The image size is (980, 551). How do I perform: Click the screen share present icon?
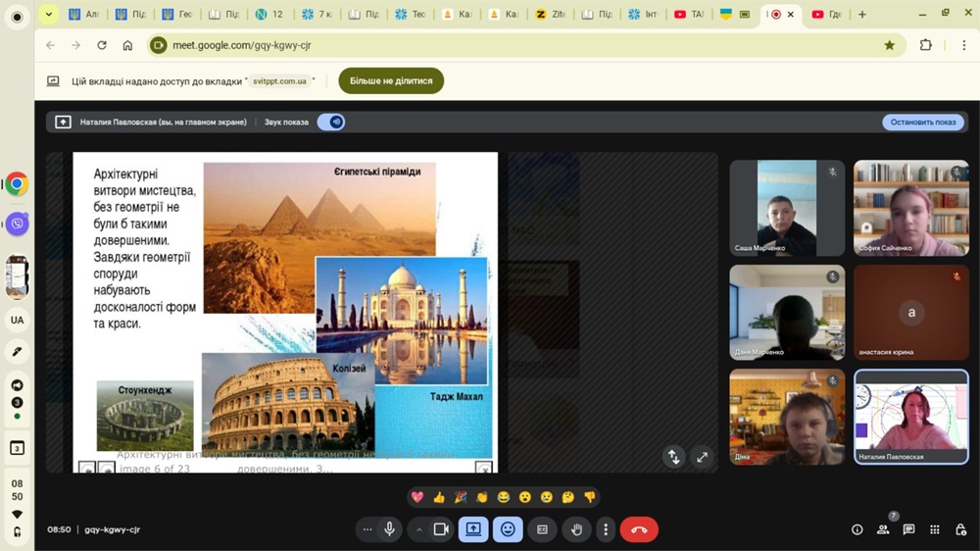point(473,529)
